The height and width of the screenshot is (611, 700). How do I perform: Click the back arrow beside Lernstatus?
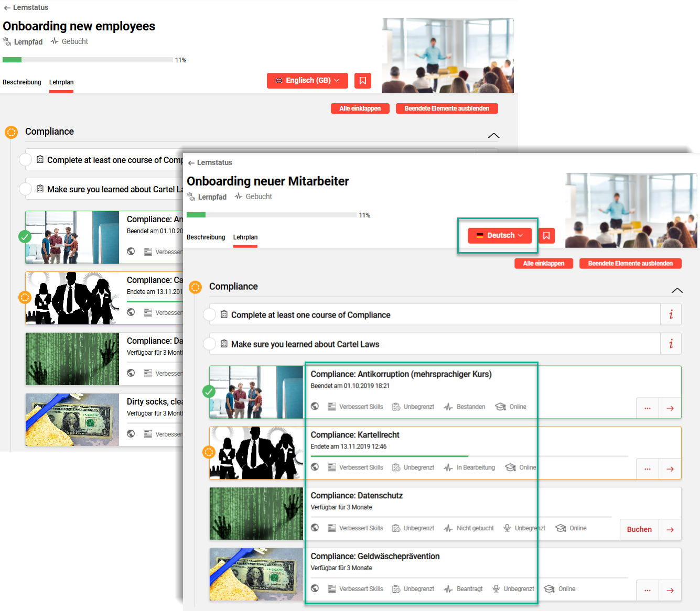tap(193, 162)
